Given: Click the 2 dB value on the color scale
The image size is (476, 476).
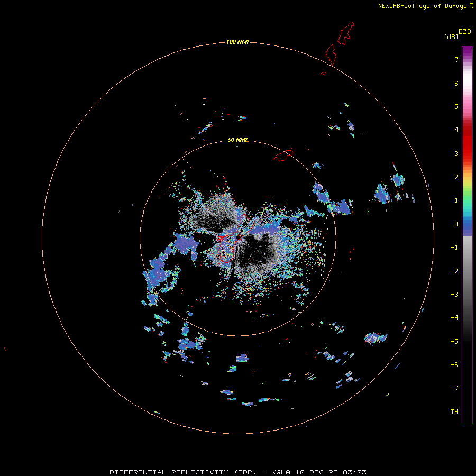Looking at the screenshot, I should pos(456,177).
